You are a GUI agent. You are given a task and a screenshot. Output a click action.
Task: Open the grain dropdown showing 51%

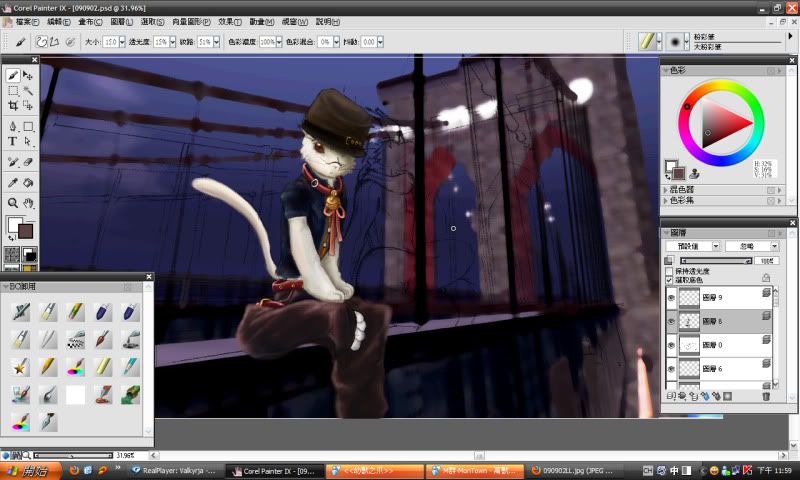(217, 42)
